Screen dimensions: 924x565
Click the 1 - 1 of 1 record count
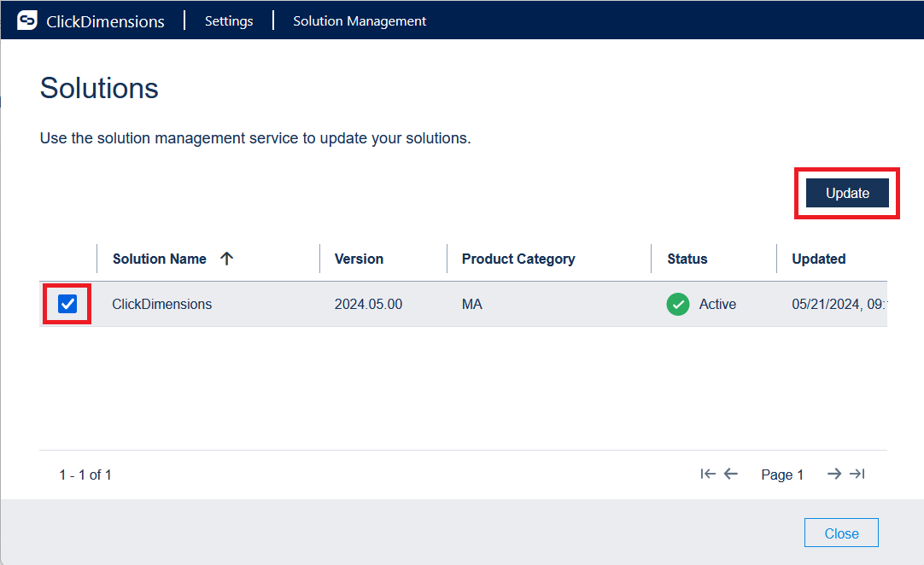pyautogui.click(x=85, y=475)
